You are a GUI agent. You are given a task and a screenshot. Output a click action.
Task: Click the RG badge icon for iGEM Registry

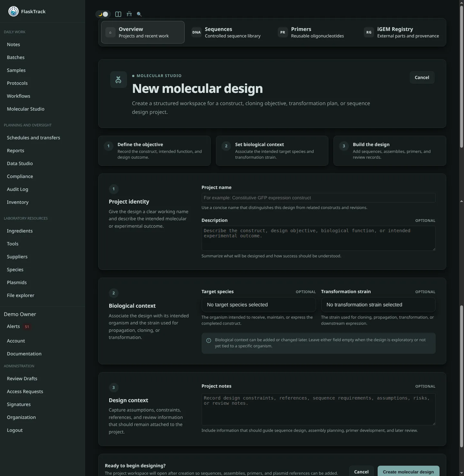369,32
